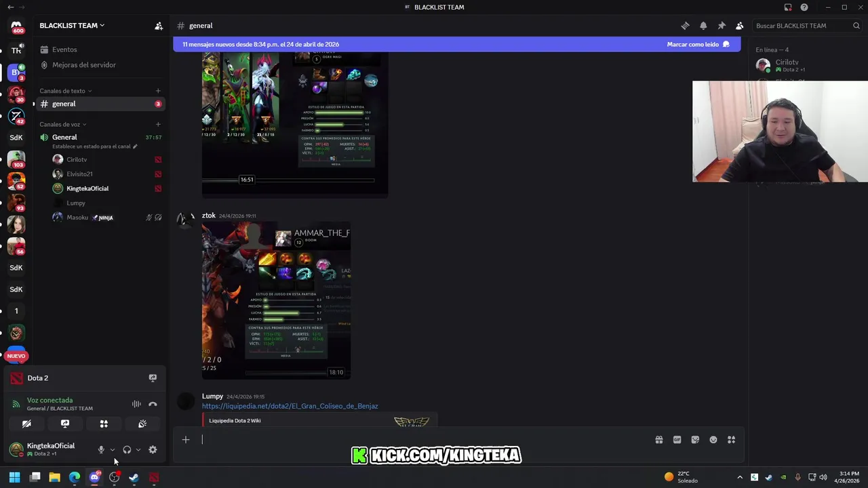Open ztok's Doom hero screenshot
The width and height of the screenshot is (868, 488).
point(276,300)
